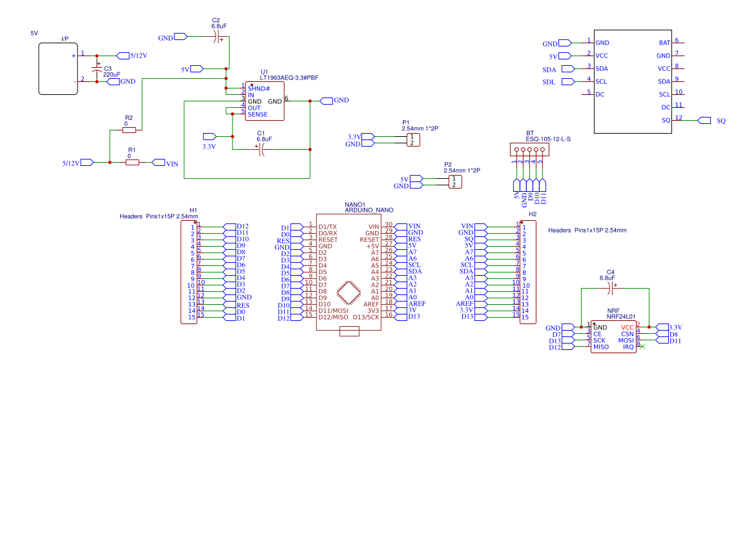Click the SHND# pin label on U1
This screenshot has width=756, height=534.
tap(258, 88)
